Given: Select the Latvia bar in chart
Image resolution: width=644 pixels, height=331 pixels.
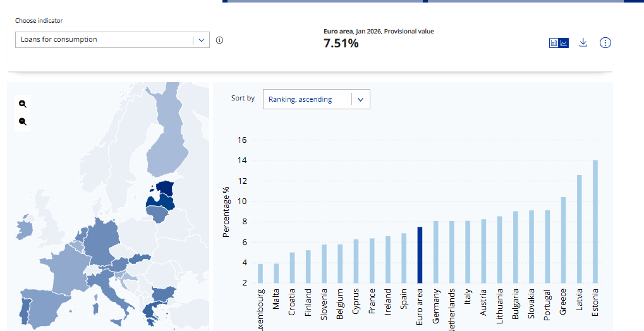Looking at the screenshot, I should click(x=579, y=229).
